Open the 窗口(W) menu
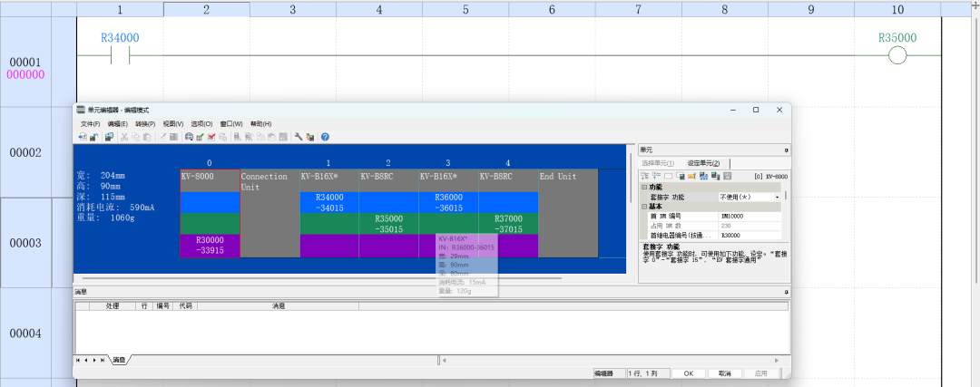Screen dimensions: 980x387 pyautogui.click(x=231, y=123)
